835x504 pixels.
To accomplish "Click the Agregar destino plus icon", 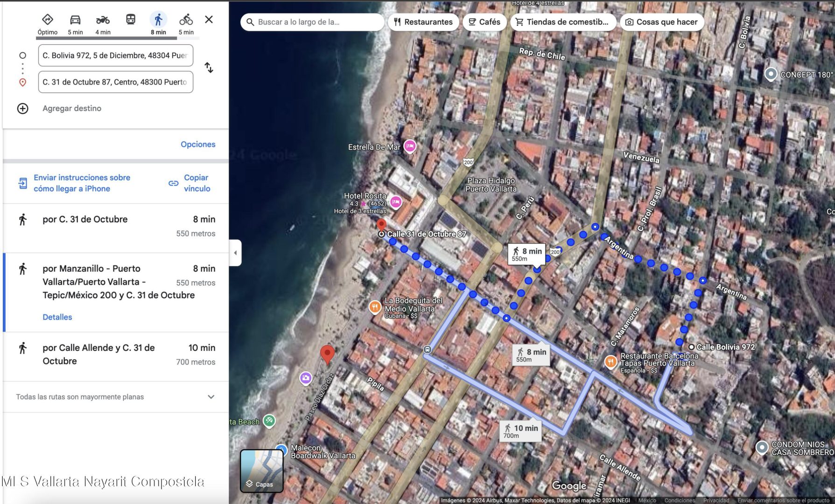I will (23, 109).
